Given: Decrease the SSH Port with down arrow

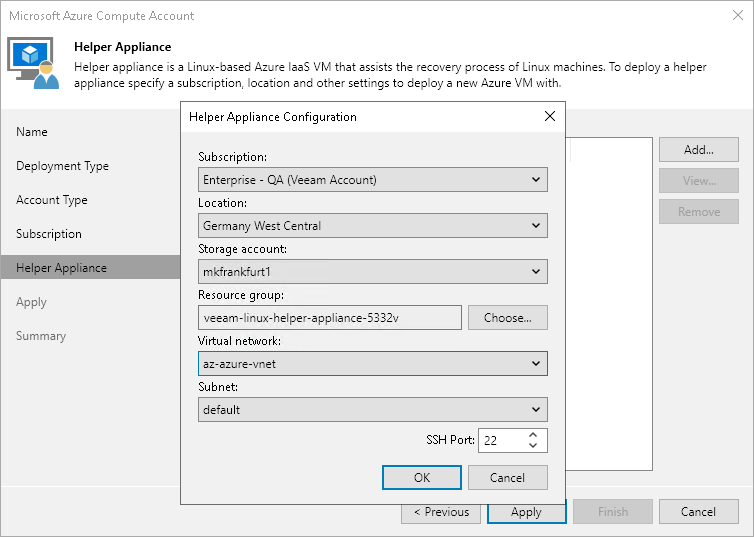Looking at the screenshot, I should (x=533, y=446).
